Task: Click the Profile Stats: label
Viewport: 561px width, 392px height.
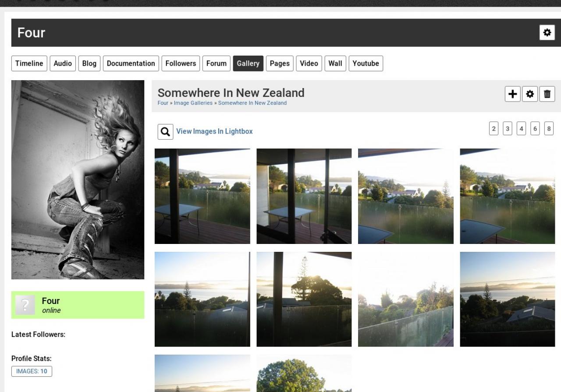Action: point(32,358)
